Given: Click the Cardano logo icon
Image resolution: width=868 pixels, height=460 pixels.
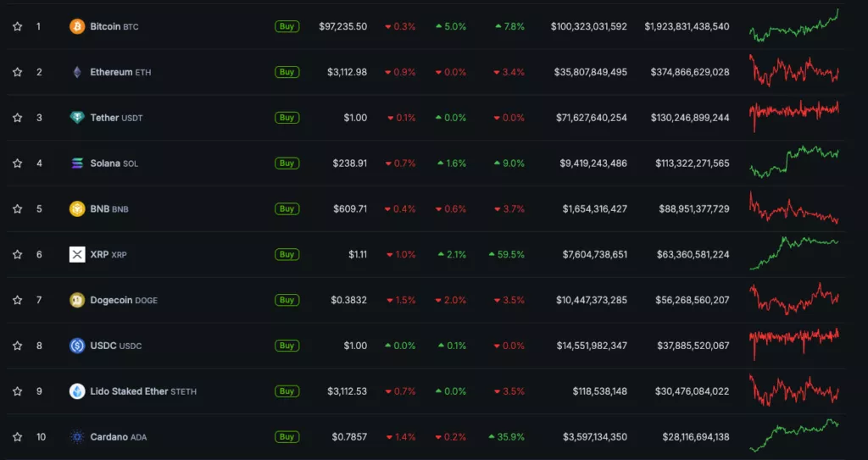Looking at the screenshot, I should tap(77, 437).
